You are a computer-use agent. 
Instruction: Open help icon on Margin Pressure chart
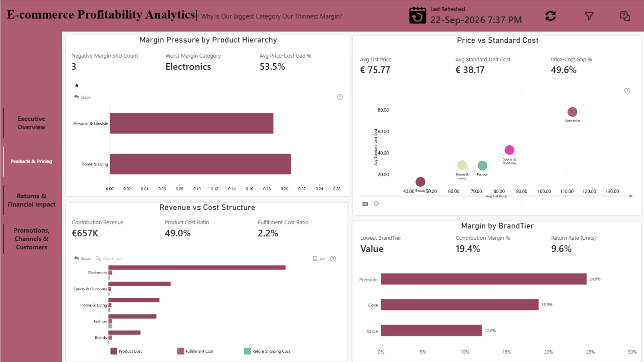click(340, 97)
